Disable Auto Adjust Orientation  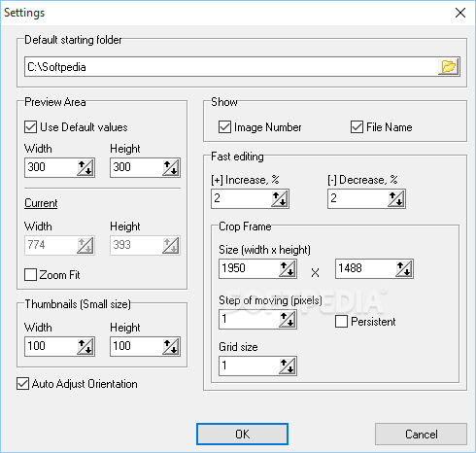pos(22,384)
